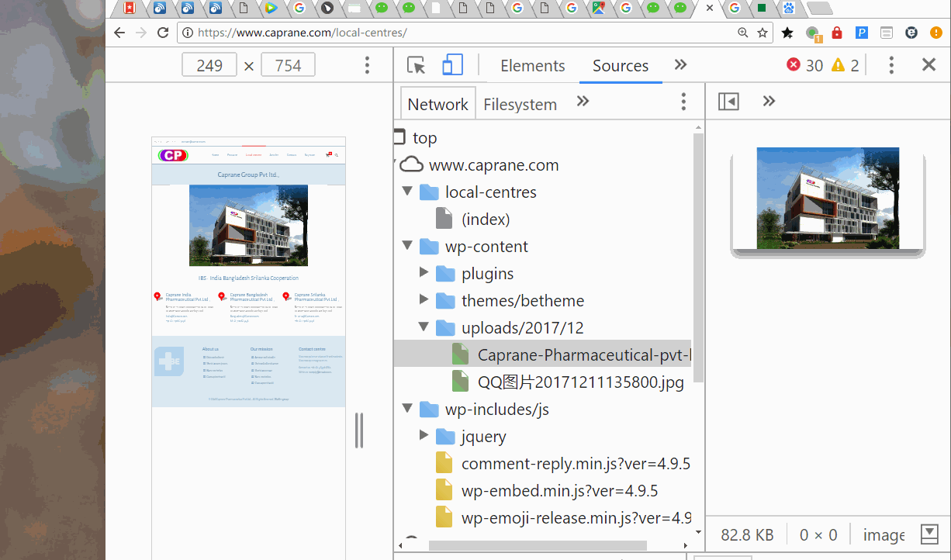Image resolution: width=951 pixels, height=560 pixels.
Task: Click the reload page button
Action: tap(163, 33)
